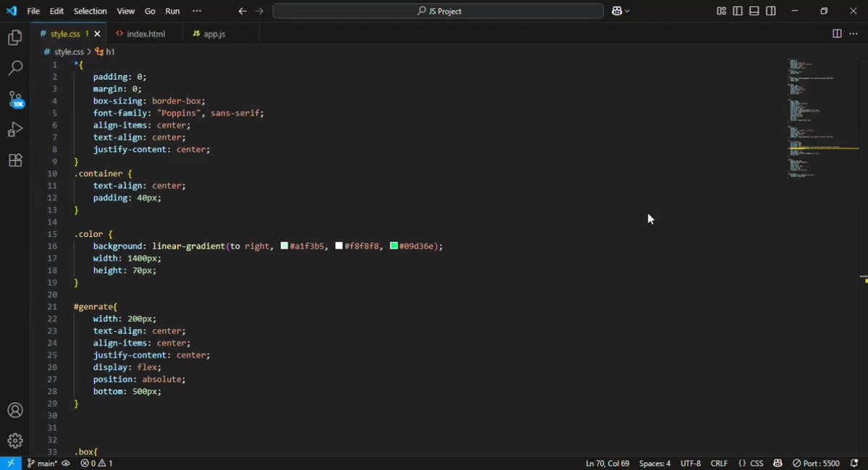Split the editor to the right

[837, 34]
